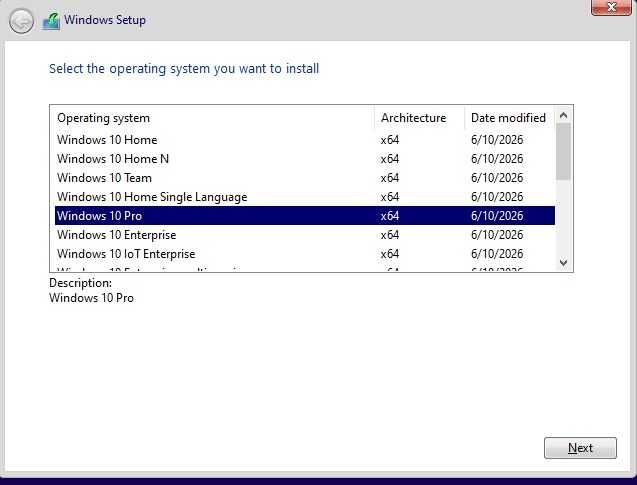This screenshot has height=485, width=637.
Task: Close the Windows Setup dialog
Action: point(611,7)
